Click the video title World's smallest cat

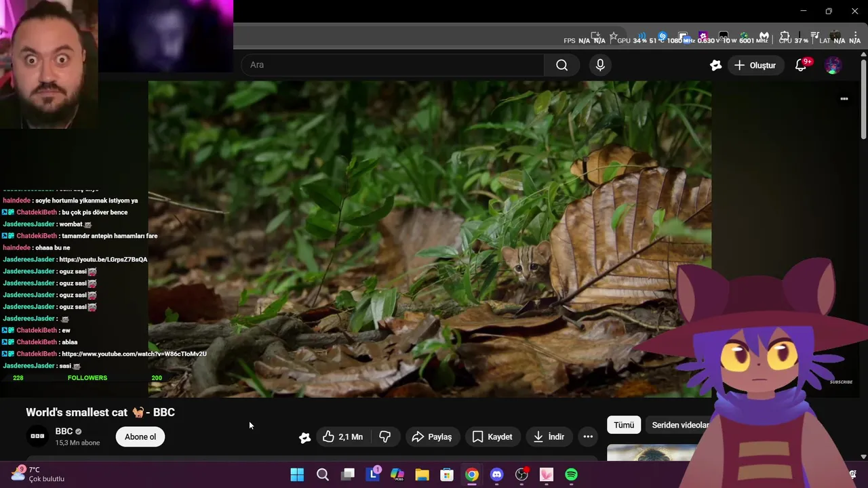point(100,412)
